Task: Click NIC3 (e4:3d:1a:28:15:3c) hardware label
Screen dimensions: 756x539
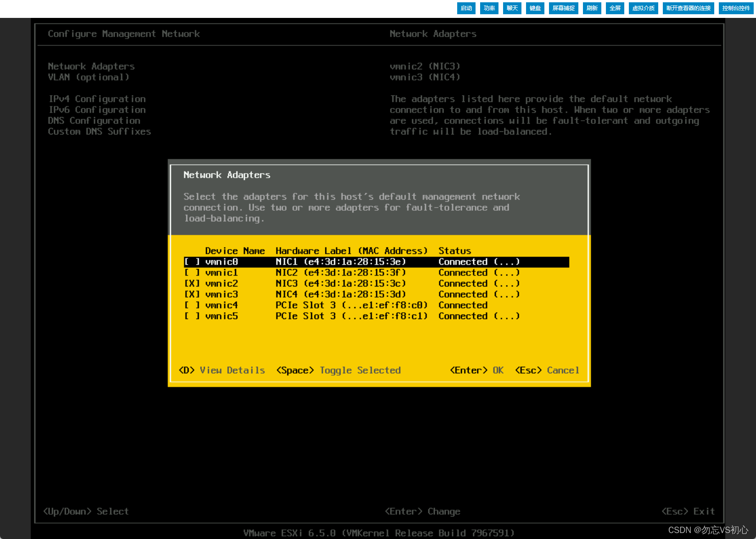Action: tap(341, 284)
